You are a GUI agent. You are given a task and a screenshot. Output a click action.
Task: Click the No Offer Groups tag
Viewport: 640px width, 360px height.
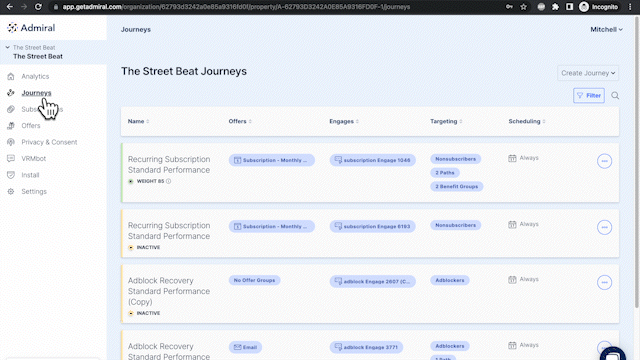pyautogui.click(x=254, y=280)
